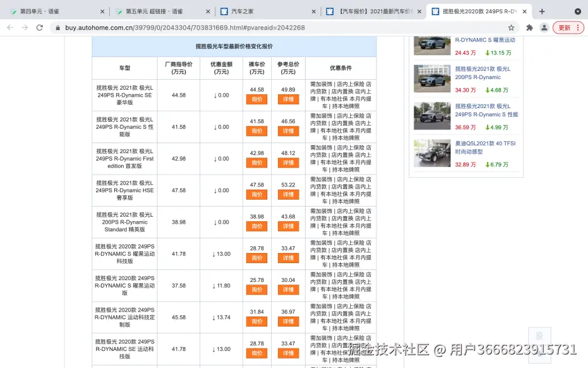588x368 pixels.
Task: Click the Audi Q5L car thumbnail
Action: pyautogui.click(x=432, y=153)
